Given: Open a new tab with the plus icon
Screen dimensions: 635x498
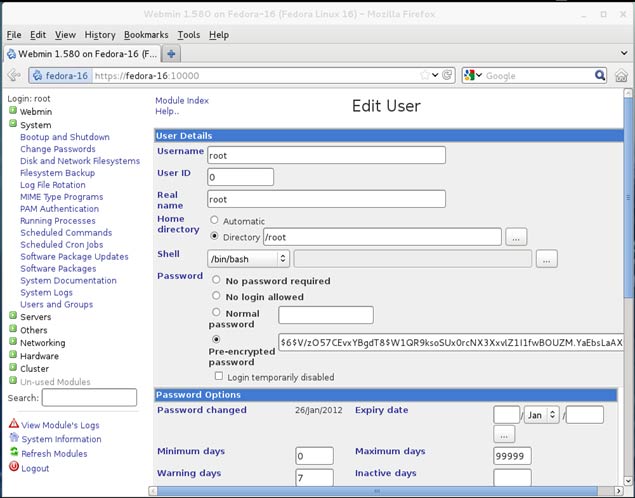Looking at the screenshot, I should point(171,54).
